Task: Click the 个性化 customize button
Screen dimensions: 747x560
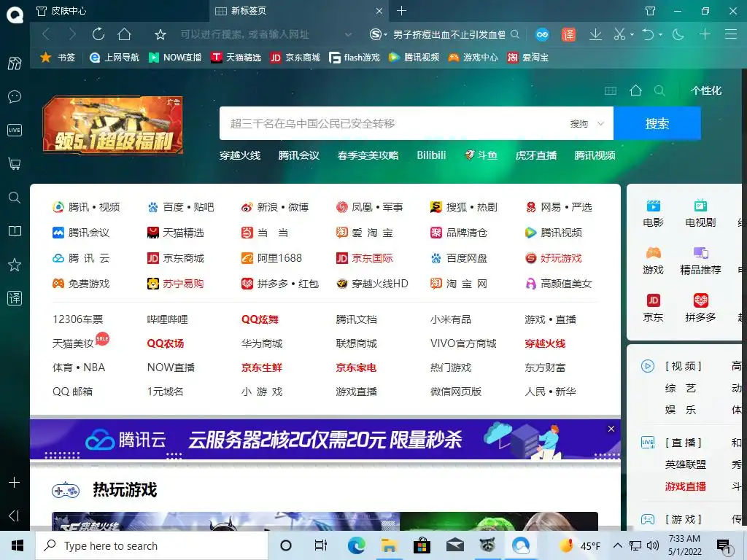Action: click(x=706, y=90)
